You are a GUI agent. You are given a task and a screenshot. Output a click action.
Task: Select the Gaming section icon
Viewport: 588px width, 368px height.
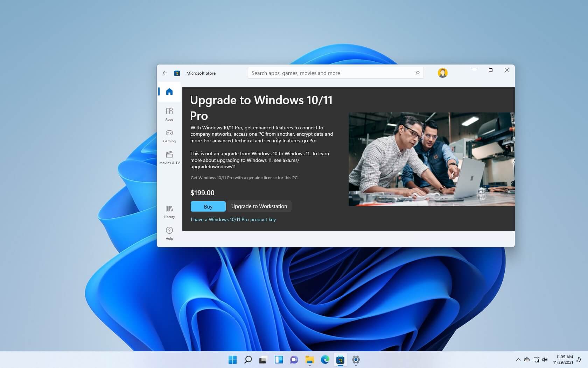click(169, 136)
